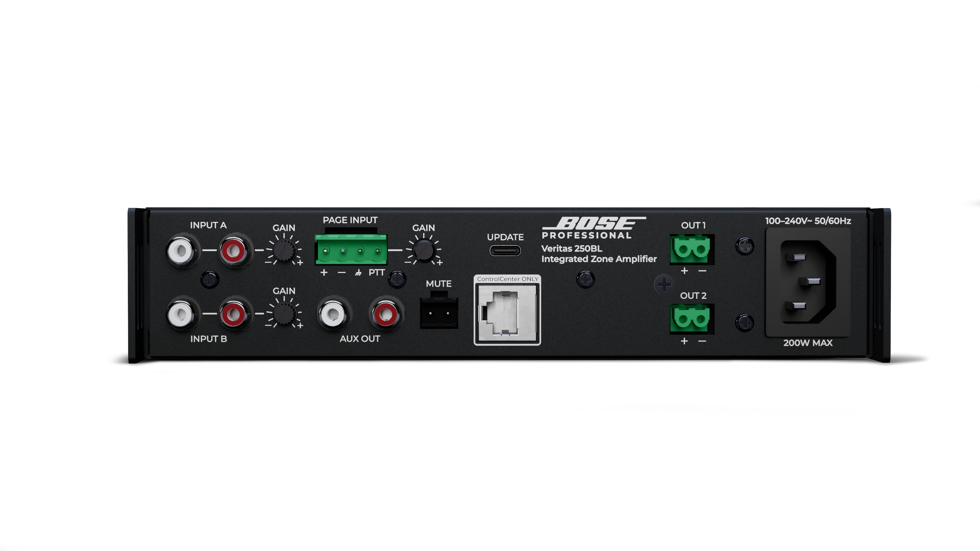Screen dimensions: 980x551
Task: Click the white Aux Out RCA jack
Action: pos(333,314)
